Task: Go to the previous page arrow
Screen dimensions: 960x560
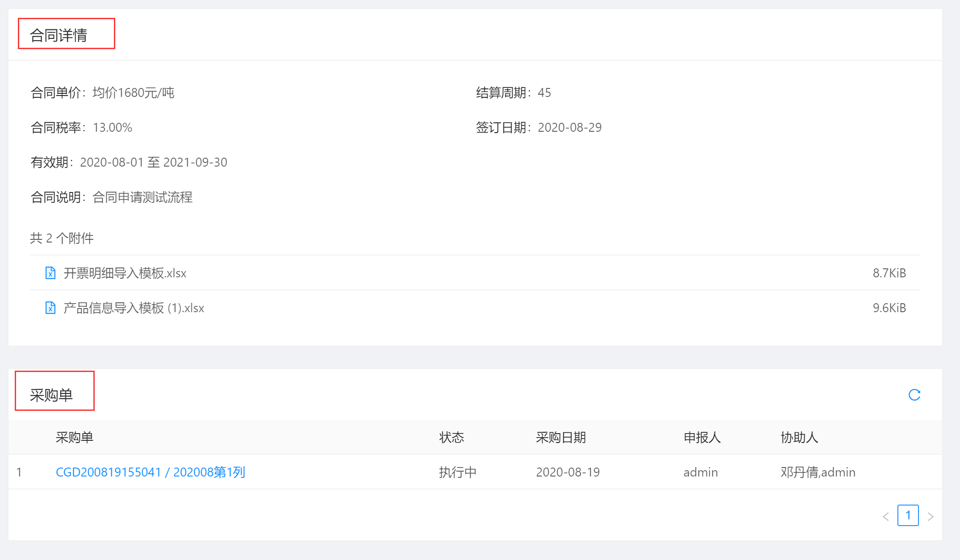Action: (x=885, y=516)
